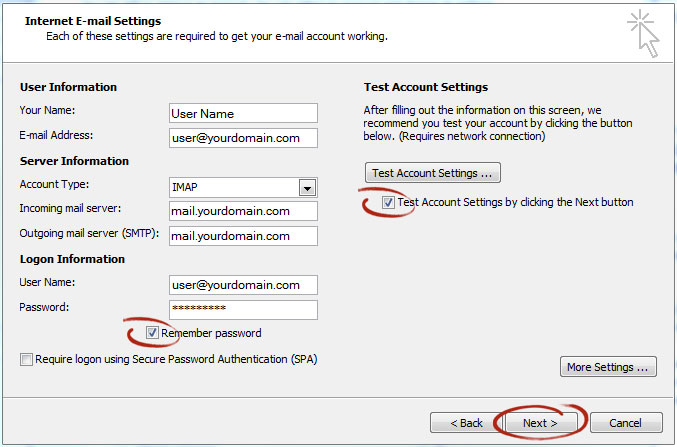Screen dimensions: 677x447
Task: Select the IMAP account type combo box
Action: 243,187
